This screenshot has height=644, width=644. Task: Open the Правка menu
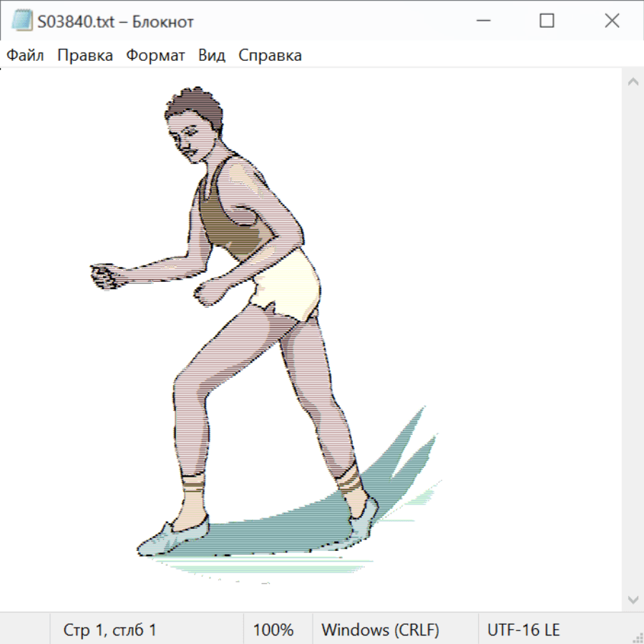click(x=85, y=56)
